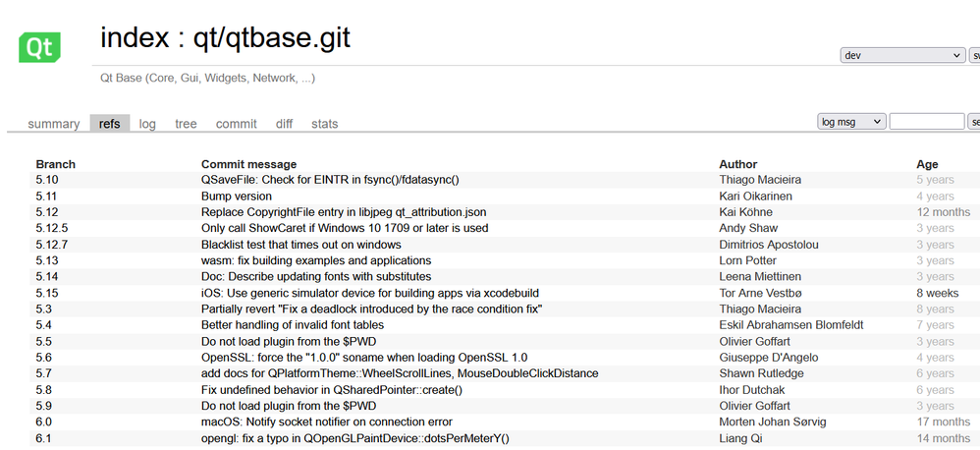
Task: Click the Qt logo icon
Action: [x=40, y=46]
